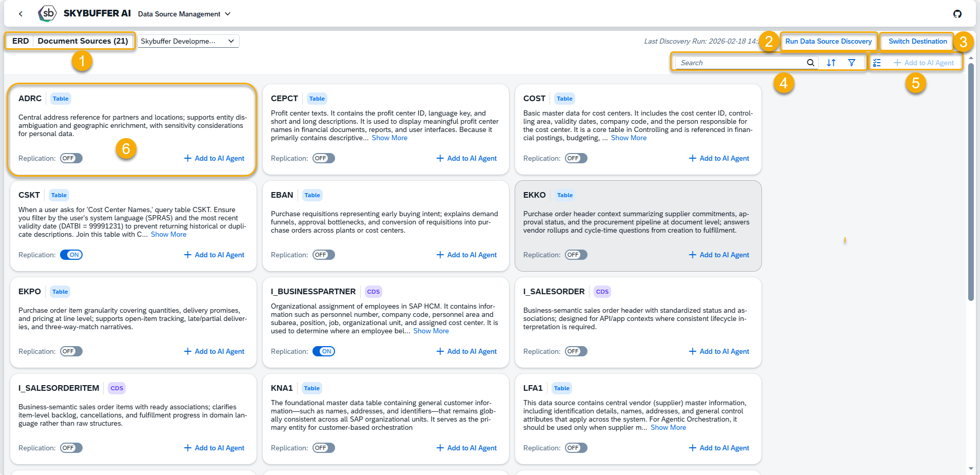Disable replication for CSKT
Image resolution: width=980 pixels, height=475 pixels.
point(71,255)
